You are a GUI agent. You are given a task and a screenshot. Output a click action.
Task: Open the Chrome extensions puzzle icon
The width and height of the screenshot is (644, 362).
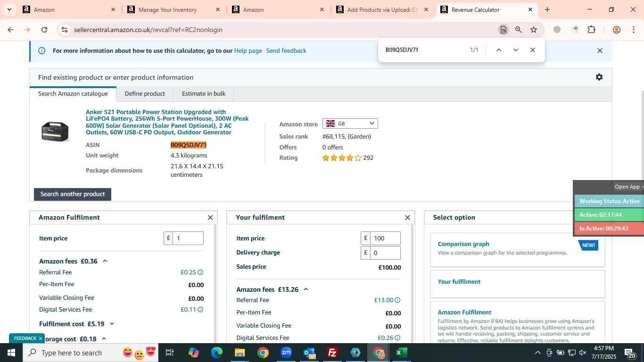[591, 30]
